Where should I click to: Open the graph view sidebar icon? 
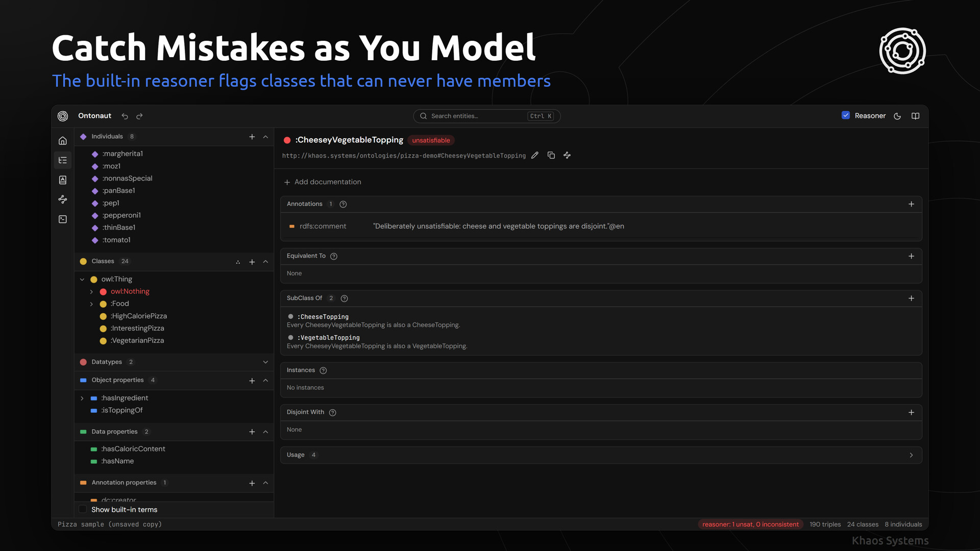[63, 199]
